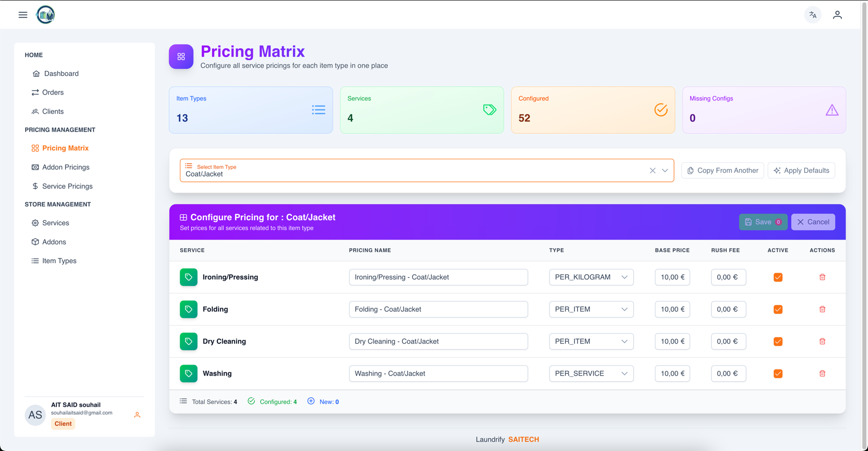Click the Apply Defaults button
Image resolution: width=868 pixels, height=451 pixels.
pyautogui.click(x=801, y=171)
